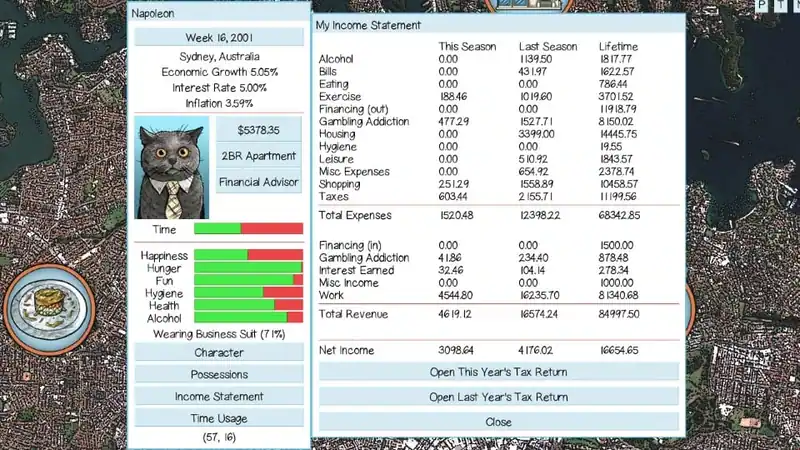
Task: Click the food plate location icon
Action: click(49, 309)
